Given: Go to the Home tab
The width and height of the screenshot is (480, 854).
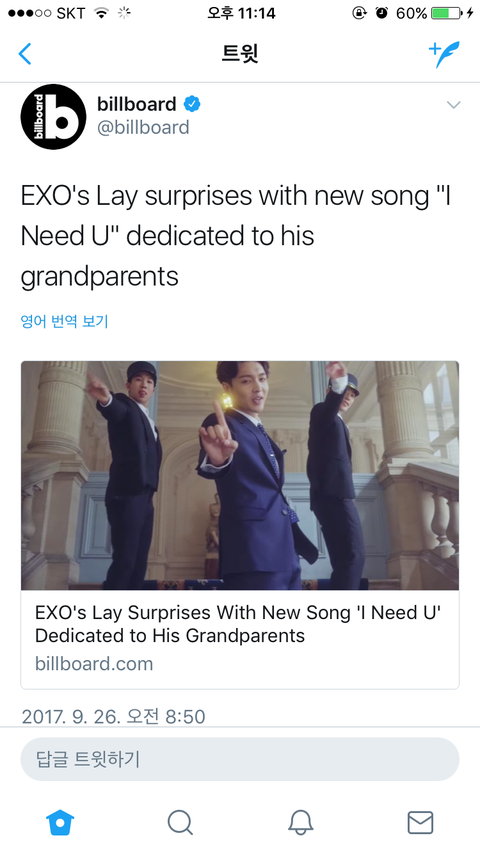Looking at the screenshot, I should [x=60, y=822].
